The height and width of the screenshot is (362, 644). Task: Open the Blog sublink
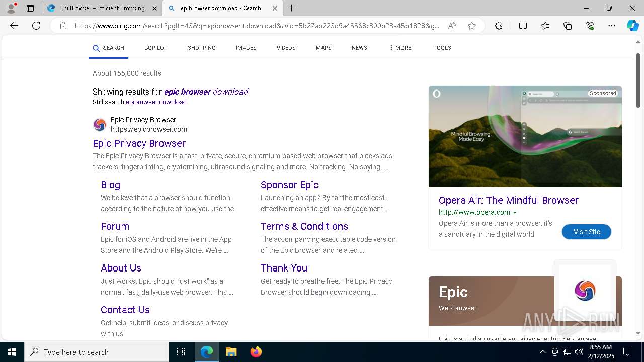click(110, 185)
